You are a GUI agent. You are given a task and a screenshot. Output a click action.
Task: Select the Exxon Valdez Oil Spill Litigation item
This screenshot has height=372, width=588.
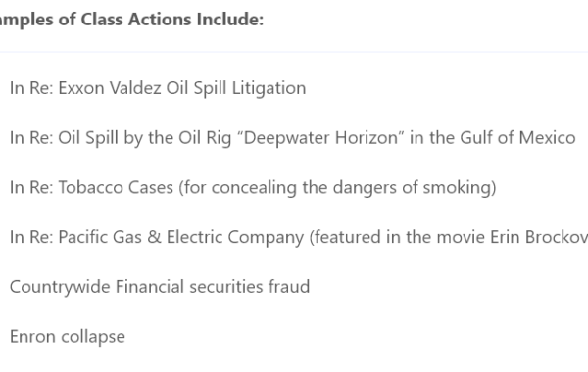pyautogui.click(x=158, y=88)
